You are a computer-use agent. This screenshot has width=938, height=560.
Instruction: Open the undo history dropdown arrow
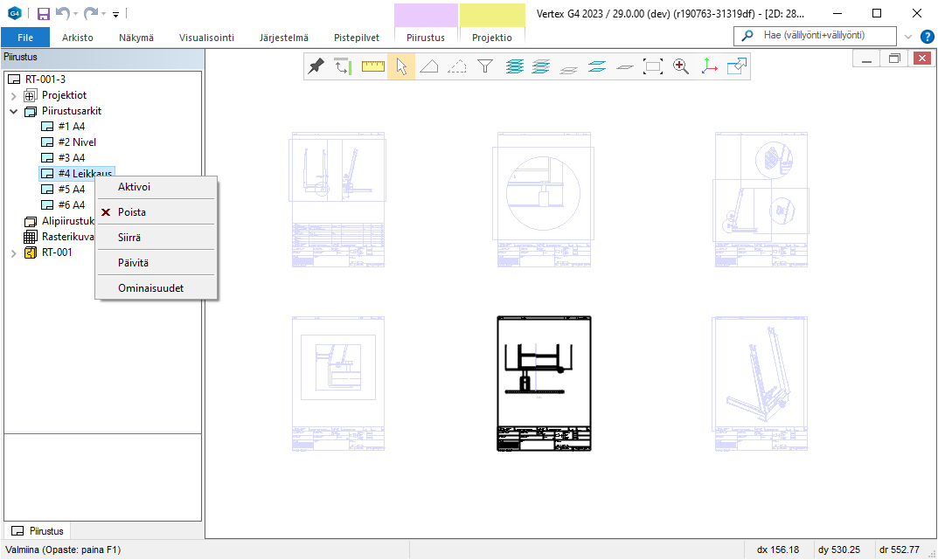click(x=75, y=14)
